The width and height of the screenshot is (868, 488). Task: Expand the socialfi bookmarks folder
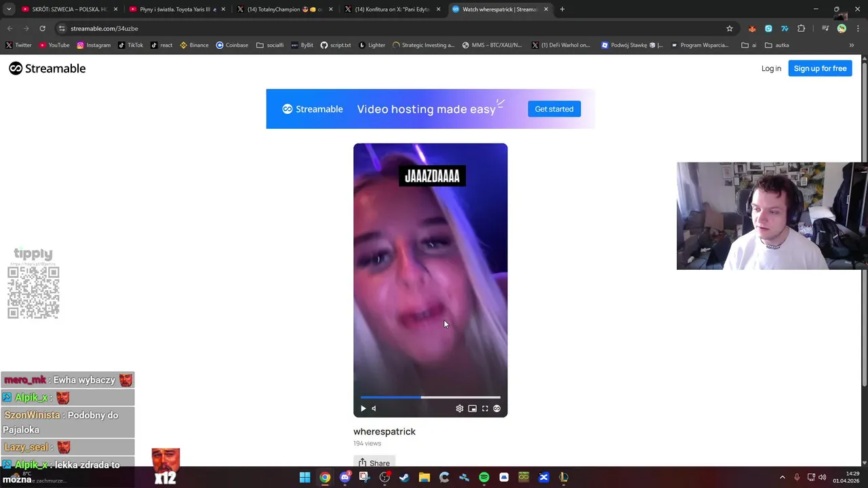270,45
